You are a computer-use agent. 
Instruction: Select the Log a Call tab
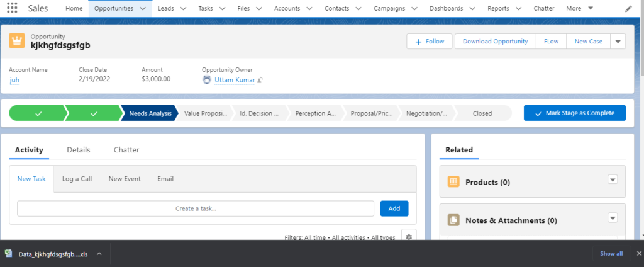point(77,179)
